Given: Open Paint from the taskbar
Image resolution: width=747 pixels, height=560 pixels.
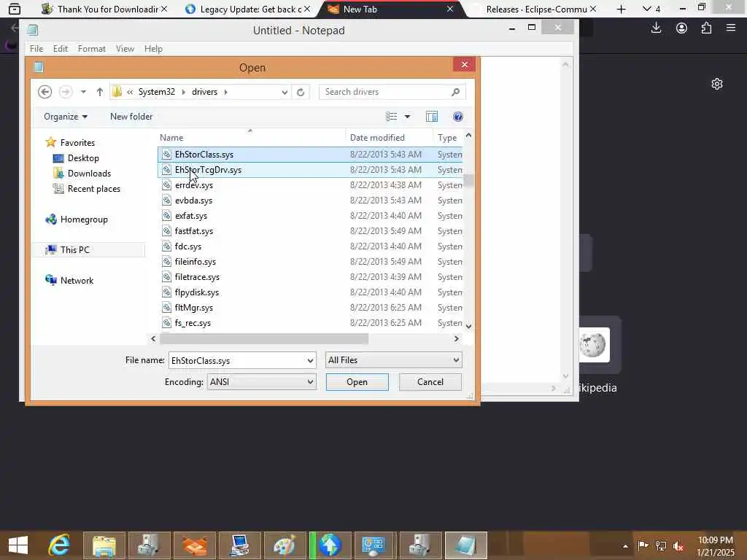Looking at the screenshot, I should pos(285,545).
